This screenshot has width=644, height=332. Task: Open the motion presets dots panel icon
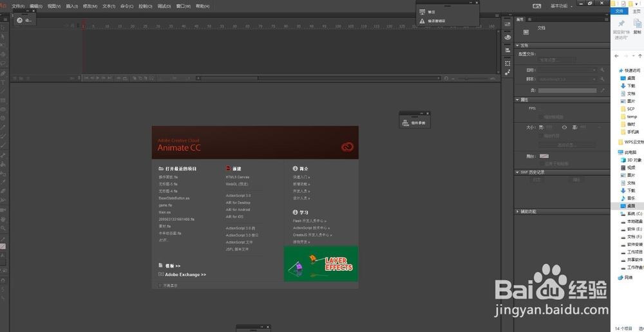(507, 72)
